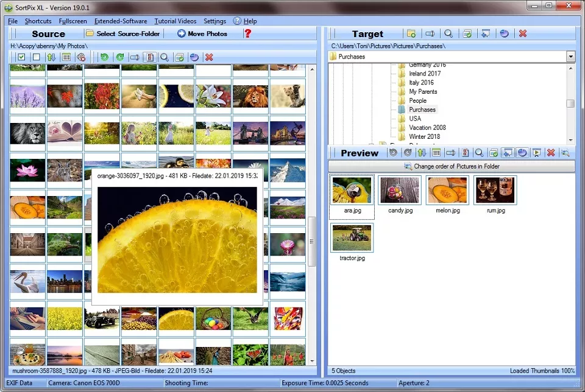Image resolution: width=585 pixels, height=392 pixels.
Task: Select the Vacation 2008 folder in tree
Action: [x=427, y=128]
